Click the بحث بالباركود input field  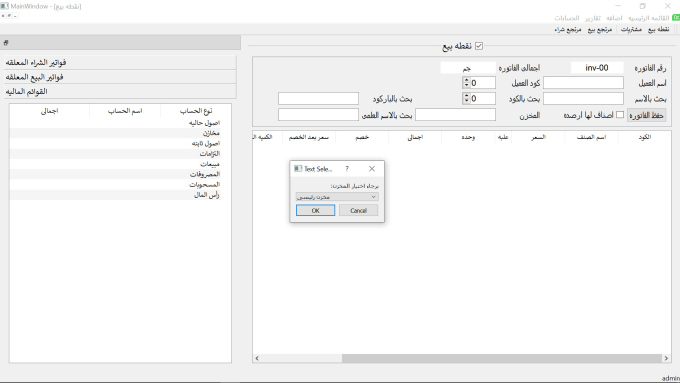point(318,98)
